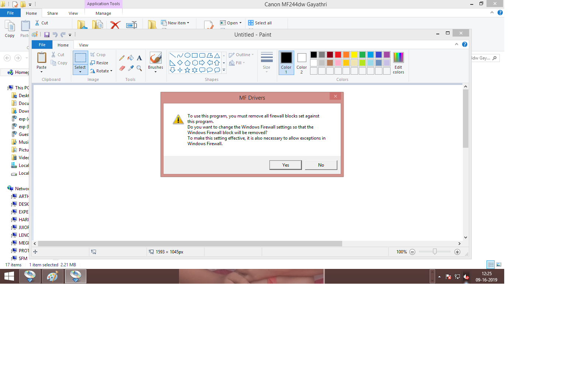Pick the yellow color swatch
Viewport: 588px width, 386px height.
coord(354,55)
